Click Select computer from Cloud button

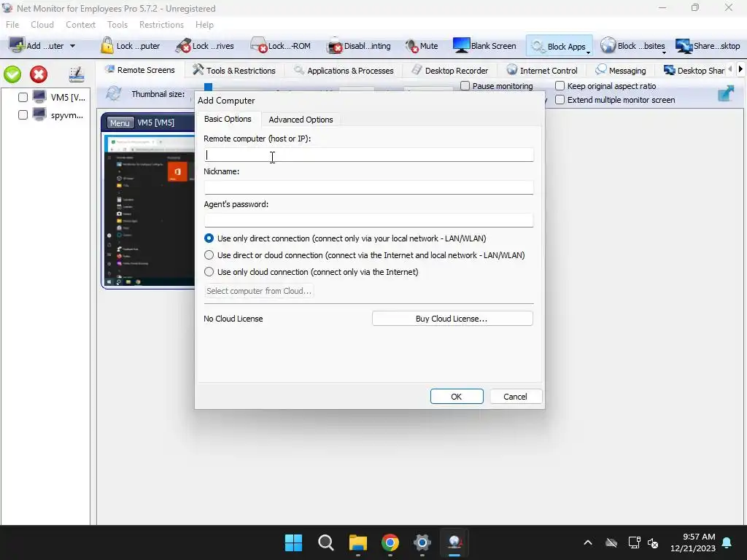(x=259, y=291)
